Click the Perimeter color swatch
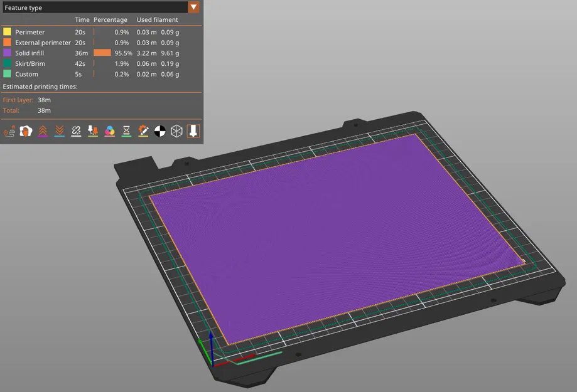Image resolution: width=577 pixels, height=392 pixels. tap(7, 31)
